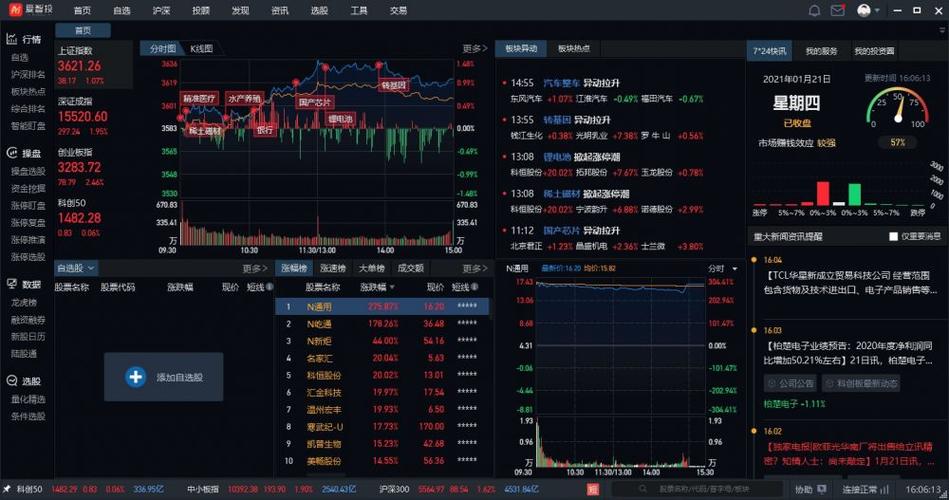The height and width of the screenshot is (500, 949).
Task: Switch to the 我的服务 tab
Action: [821, 51]
